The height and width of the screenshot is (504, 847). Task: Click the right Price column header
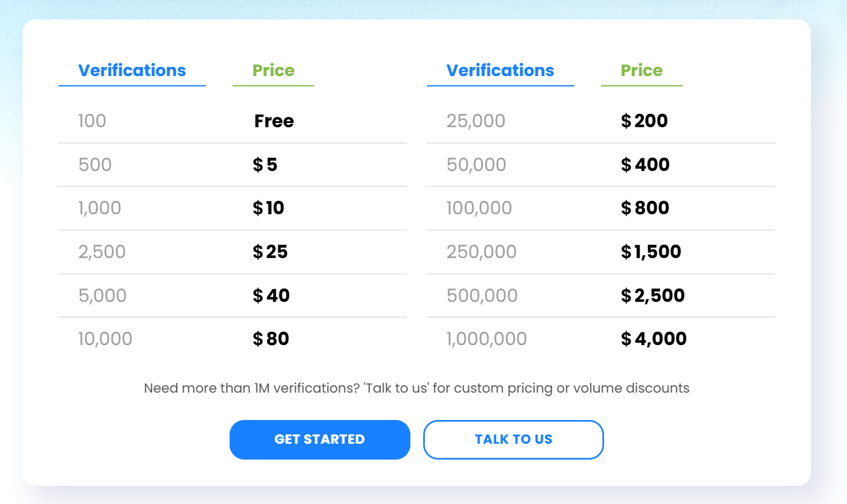641,71
